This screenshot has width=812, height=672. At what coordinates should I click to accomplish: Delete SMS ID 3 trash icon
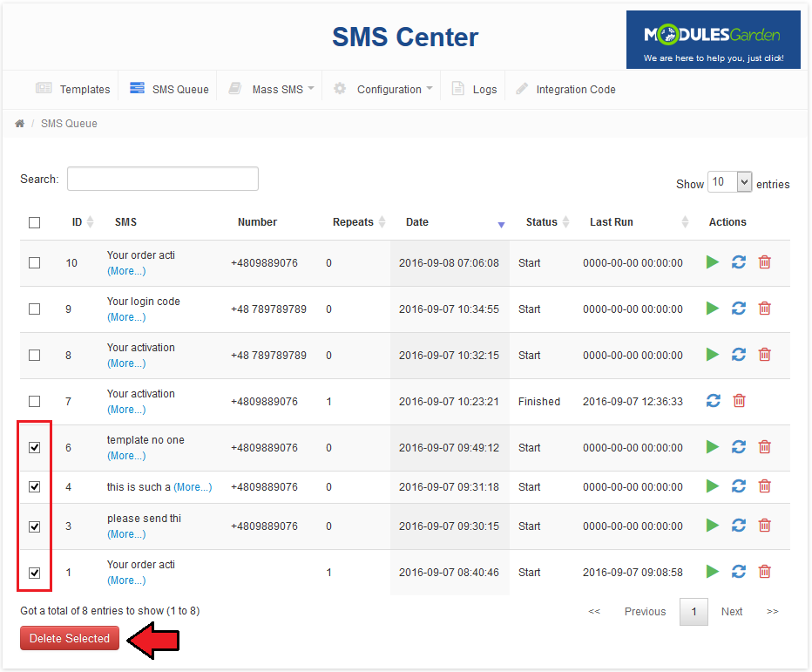[764, 526]
